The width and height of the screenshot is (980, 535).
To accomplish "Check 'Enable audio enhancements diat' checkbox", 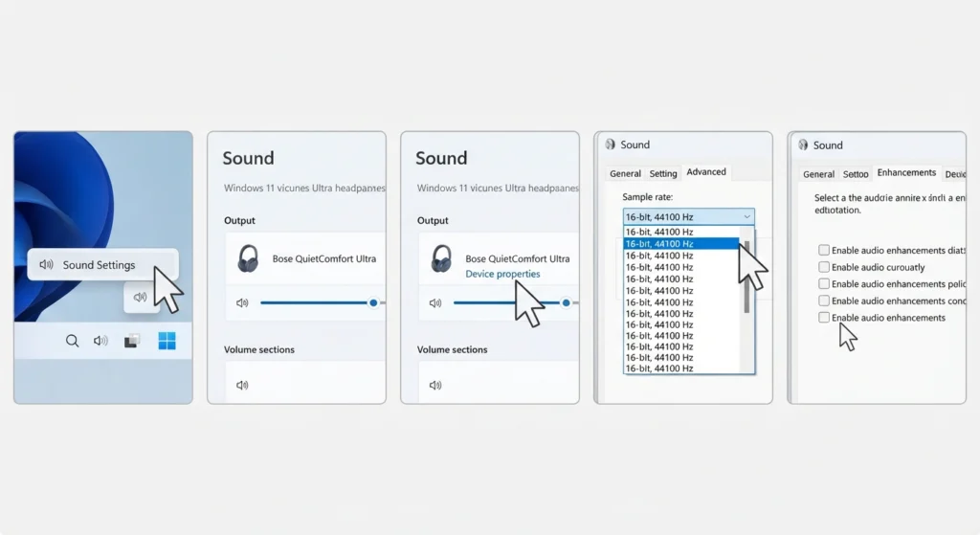I will [824, 250].
